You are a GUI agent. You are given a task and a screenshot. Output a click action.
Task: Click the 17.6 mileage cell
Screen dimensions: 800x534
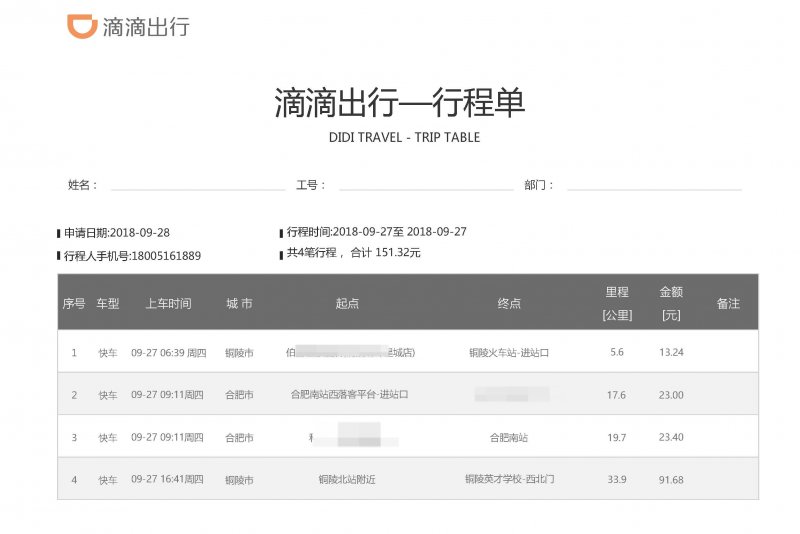click(616, 395)
